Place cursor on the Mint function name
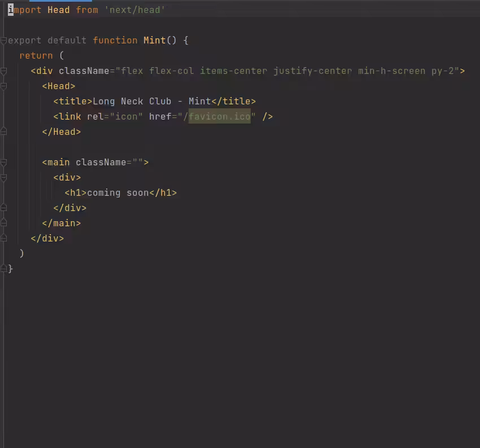The width and height of the screenshot is (480, 448). pyautogui.click(x=154, y=41)
